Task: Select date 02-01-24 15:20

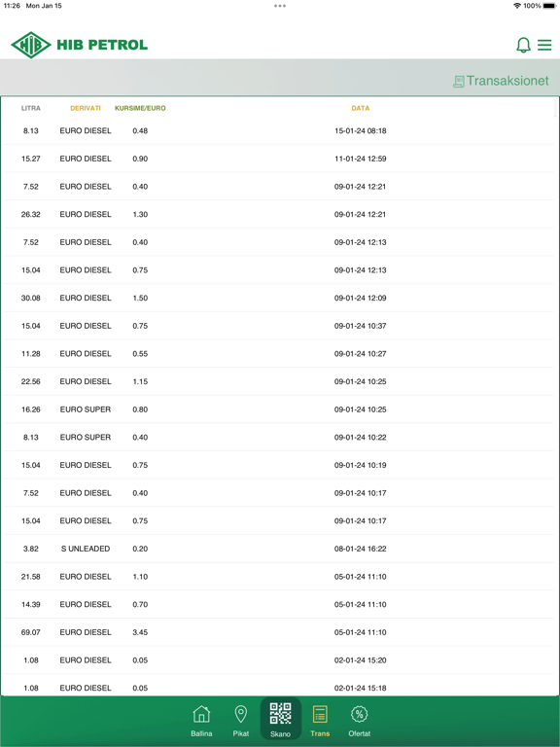Action: (x=361, y=660)
